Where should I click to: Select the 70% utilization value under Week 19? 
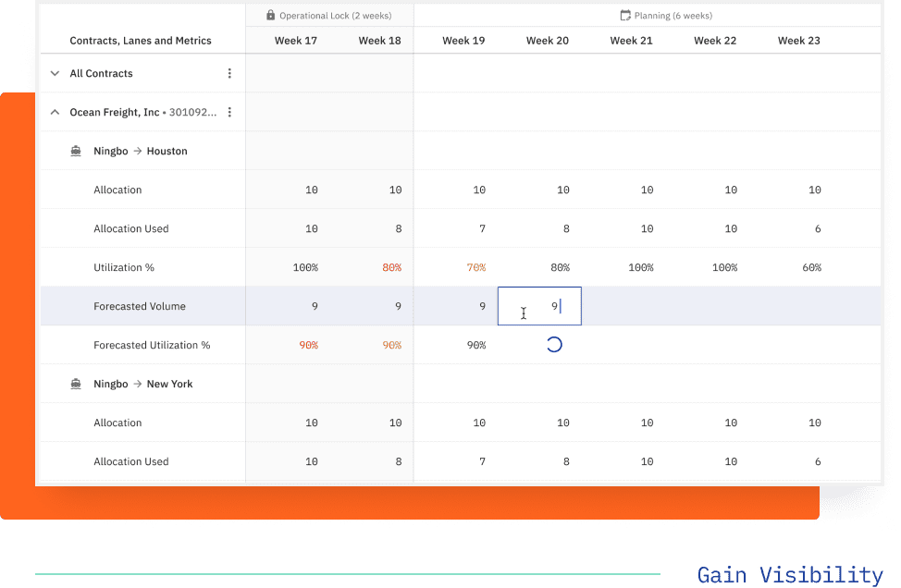click(x=475, y=267)
